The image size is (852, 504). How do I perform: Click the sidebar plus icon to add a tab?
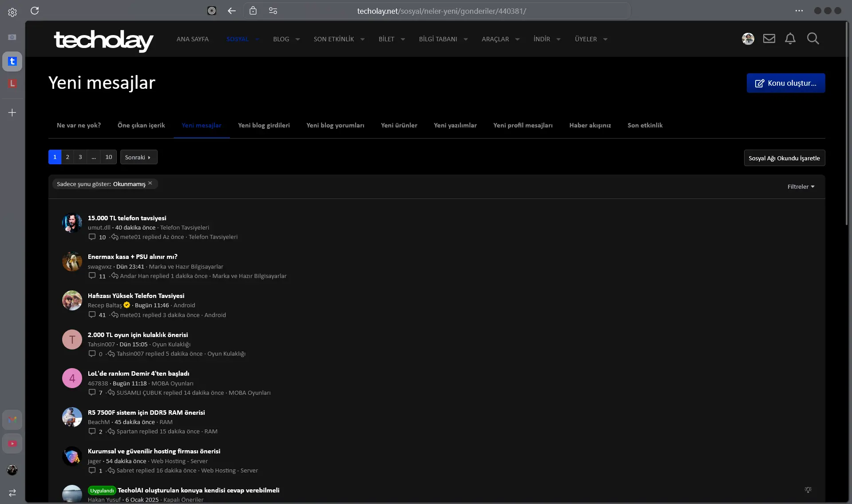(x=12, y=113)
